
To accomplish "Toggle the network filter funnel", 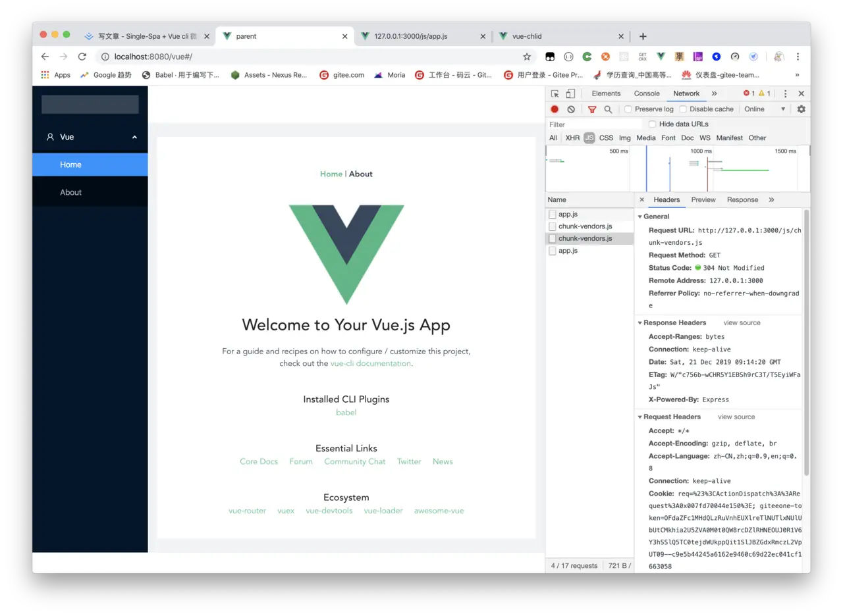I will tap(592, 109).
